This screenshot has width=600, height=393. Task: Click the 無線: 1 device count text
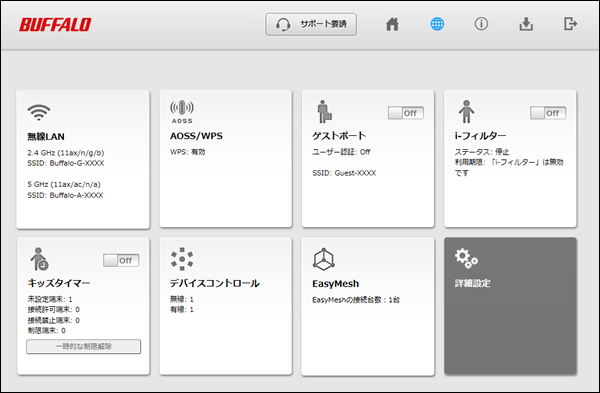[x=182, y=299]
